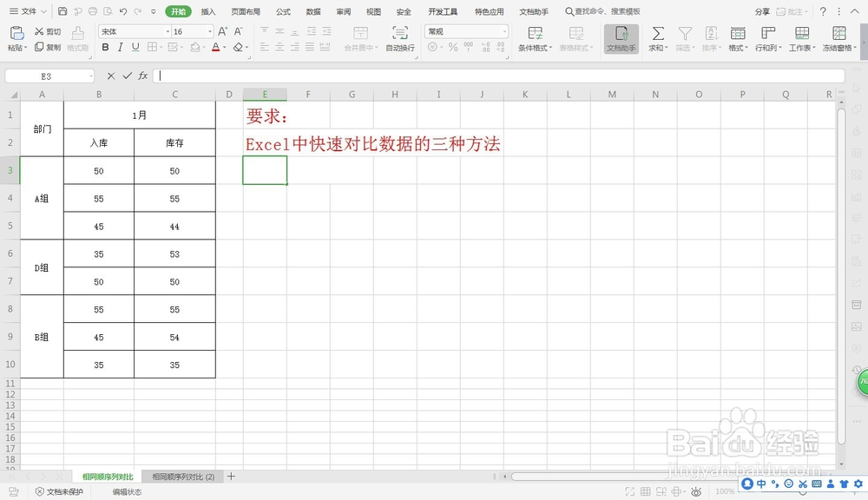Click the normal view grid icon in status bar
The width and height of the screenshot is (868, 500).
646,491
